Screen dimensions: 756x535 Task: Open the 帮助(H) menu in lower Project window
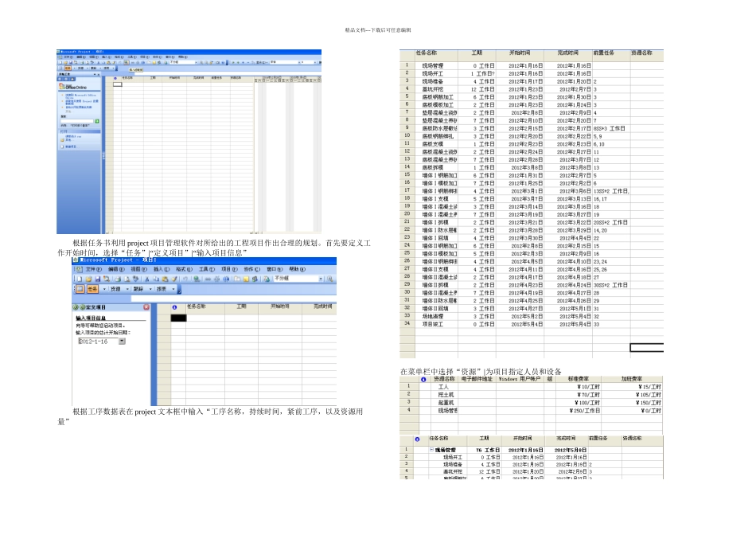coord(297,269)
